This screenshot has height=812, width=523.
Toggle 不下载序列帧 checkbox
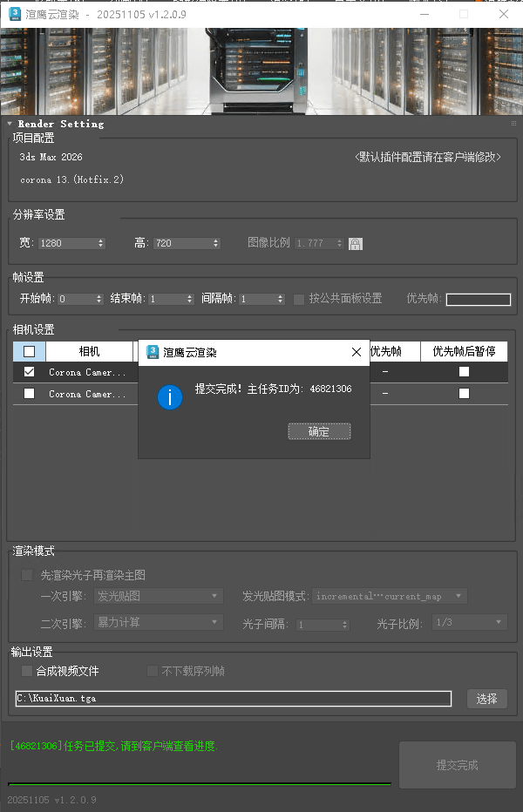[153, 671]
